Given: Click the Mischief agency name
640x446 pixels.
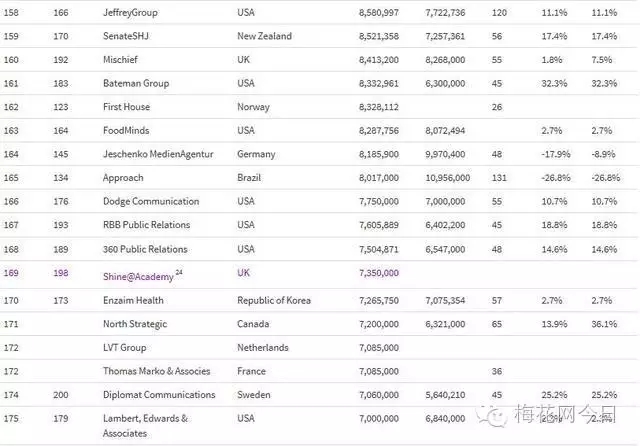Looking at the screenshot, I should click(x=123, y=59).
